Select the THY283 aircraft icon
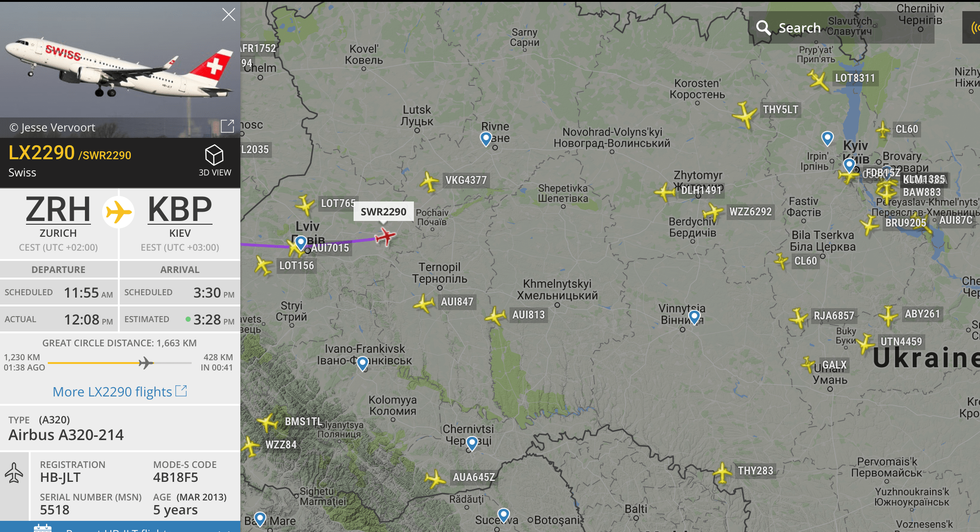 pos(722,473)
